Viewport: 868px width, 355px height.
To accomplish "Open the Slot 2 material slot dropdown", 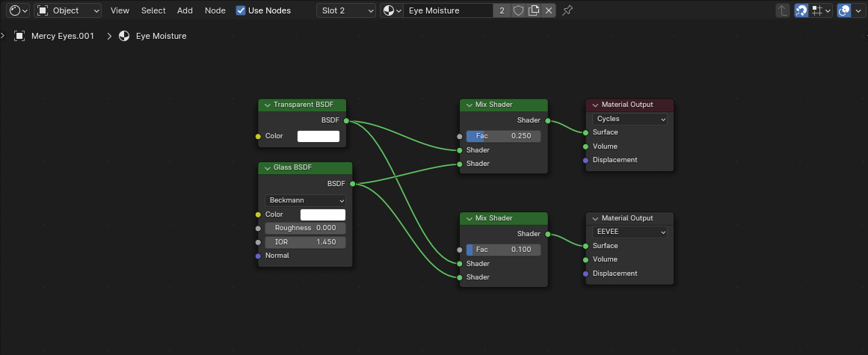I will click(346, 10).
